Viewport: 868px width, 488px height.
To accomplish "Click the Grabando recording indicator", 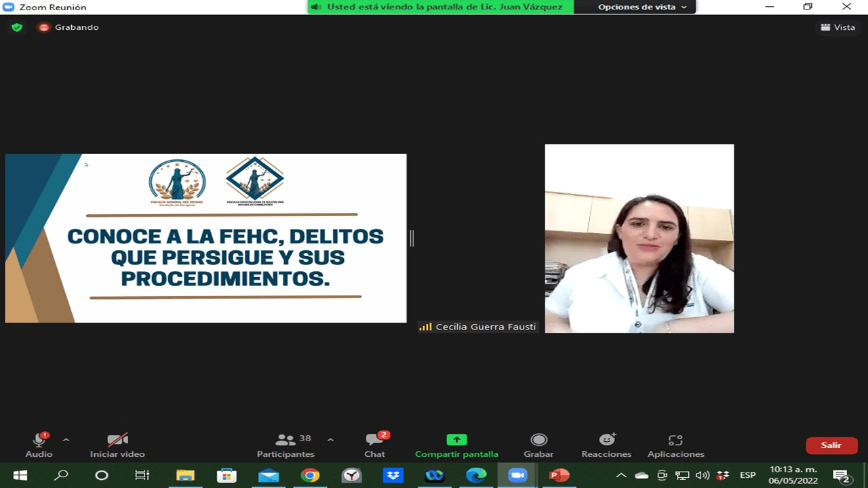I will [x=68, y=27].
